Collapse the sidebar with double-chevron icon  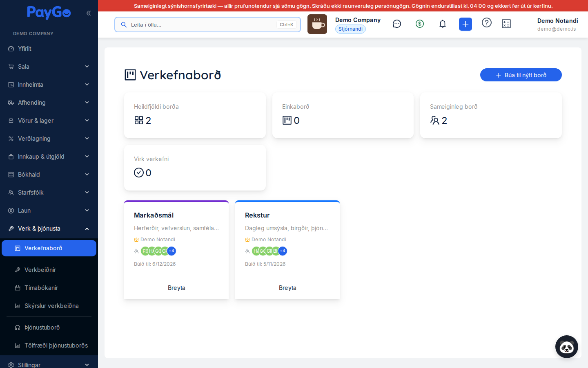click(89, 13)
